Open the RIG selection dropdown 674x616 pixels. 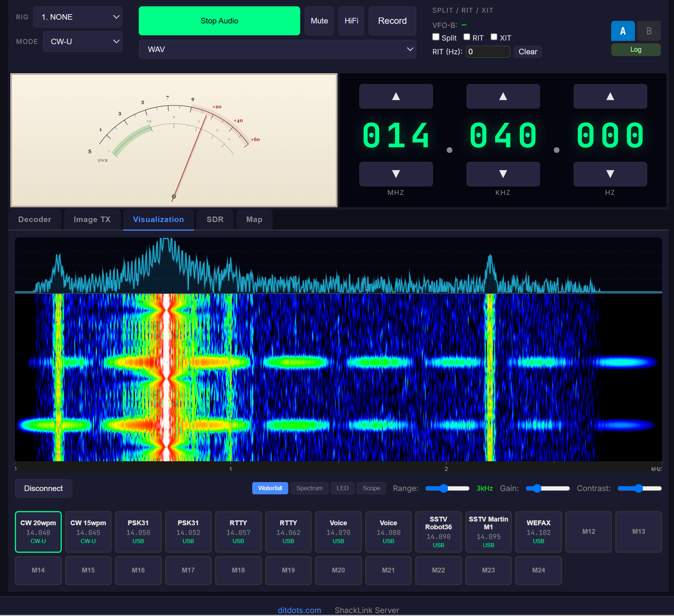click(x=78, y=17)
